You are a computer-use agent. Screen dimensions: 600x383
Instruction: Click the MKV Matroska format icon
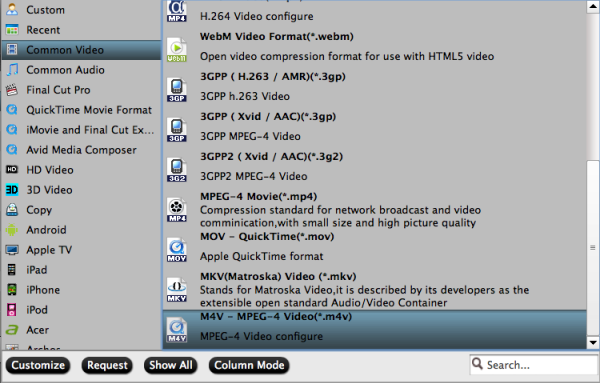[x=176, y=290]
